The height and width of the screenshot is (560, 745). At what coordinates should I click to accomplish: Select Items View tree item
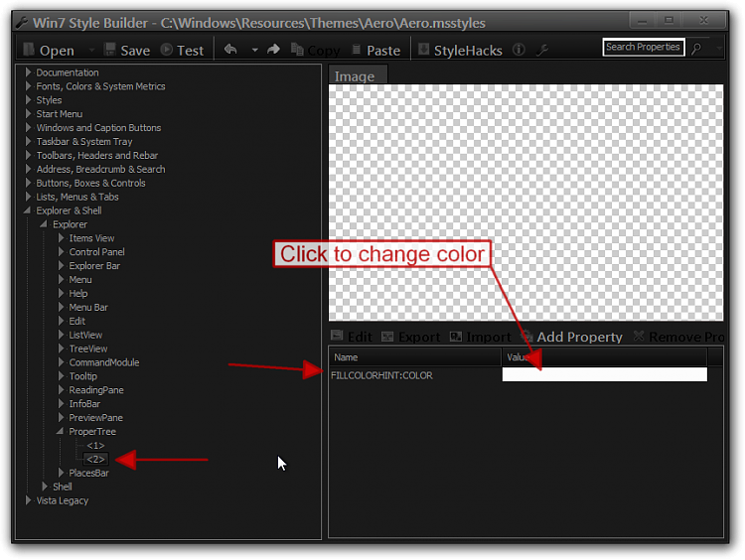click(91, 238)
